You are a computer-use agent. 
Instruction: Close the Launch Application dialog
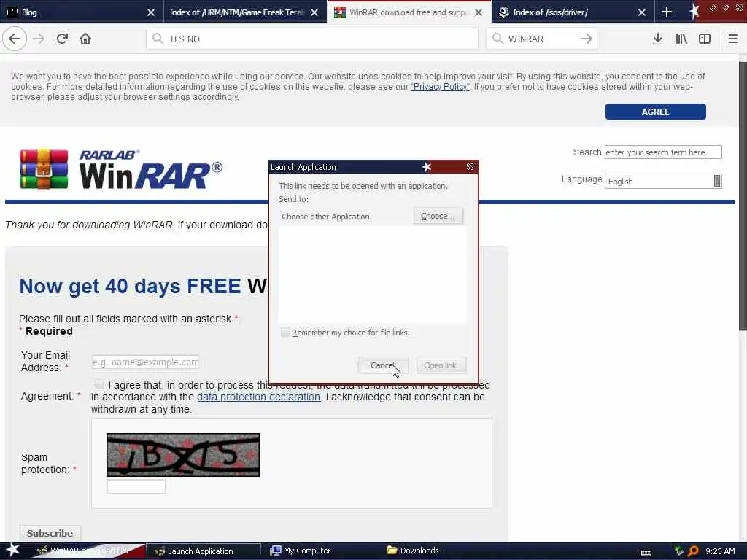click(x=470, y=167)
